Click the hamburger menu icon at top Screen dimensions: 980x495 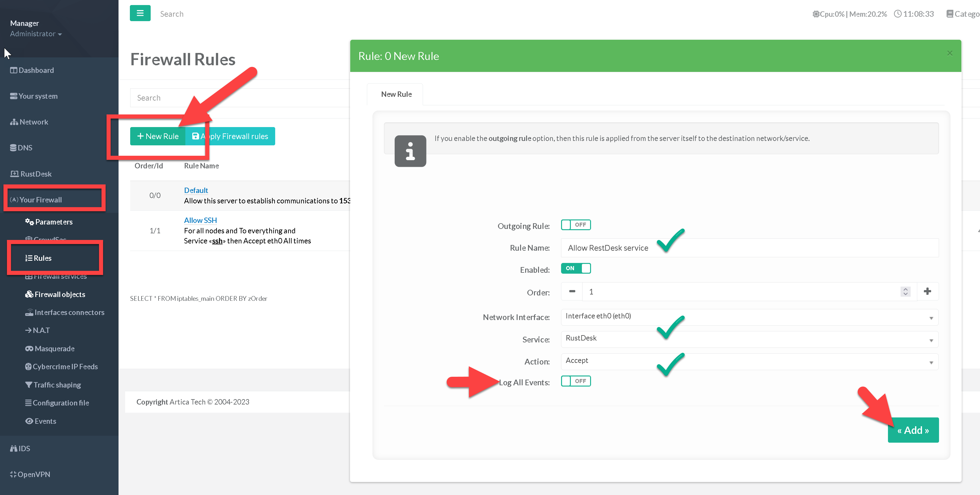pyautogui.click(x=140, y=13)
